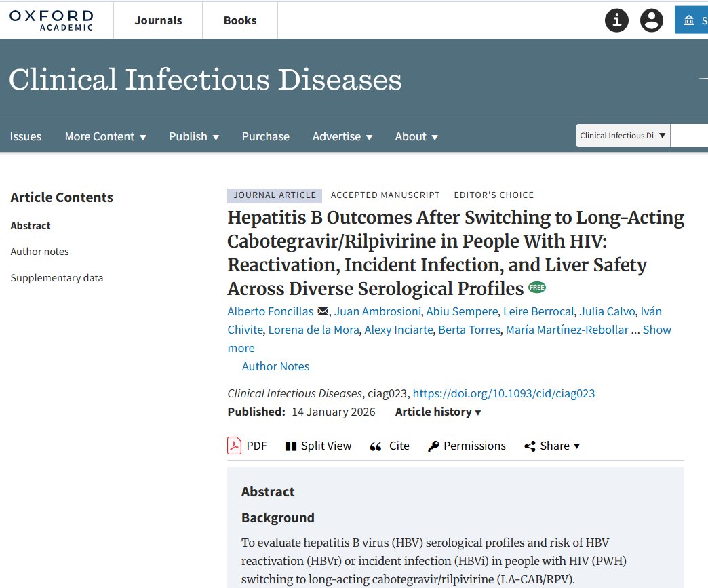Click the Cite quotation marks icon
The width and height of the screenshot is (708, 588).
(x=376, y=447)
